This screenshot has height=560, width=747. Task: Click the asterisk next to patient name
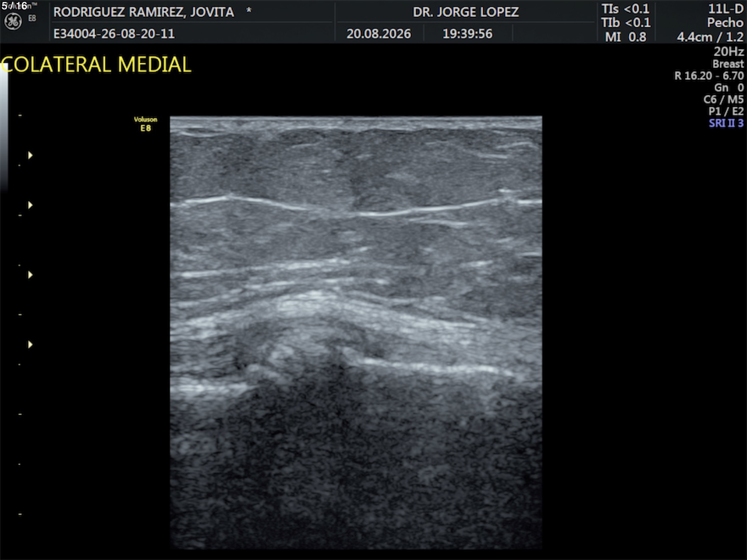point(249,10)
